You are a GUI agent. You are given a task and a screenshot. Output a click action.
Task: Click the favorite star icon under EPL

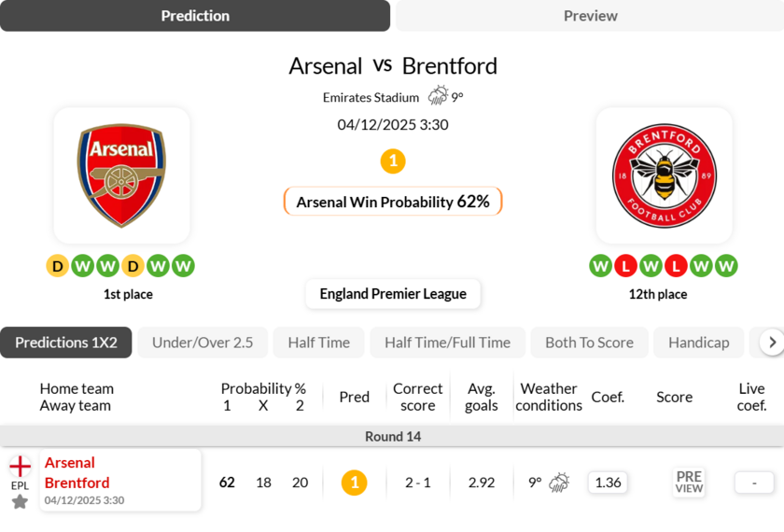point(20,502)
